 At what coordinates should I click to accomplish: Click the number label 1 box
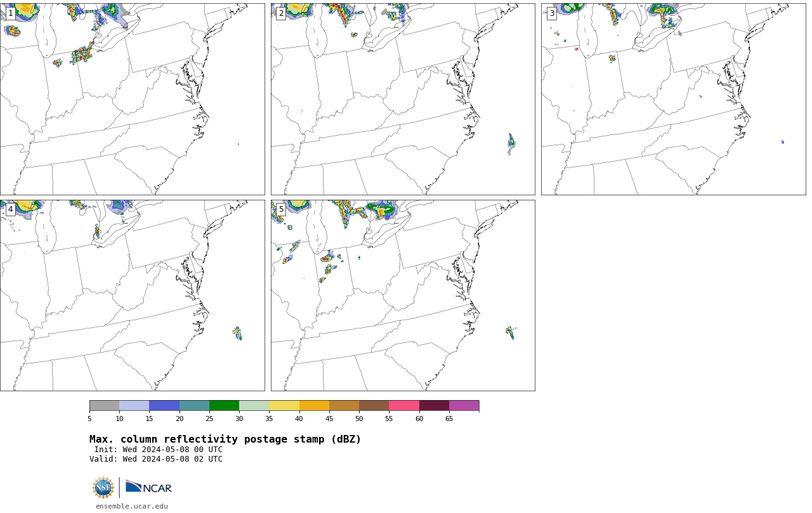click(x=10, y=13)
